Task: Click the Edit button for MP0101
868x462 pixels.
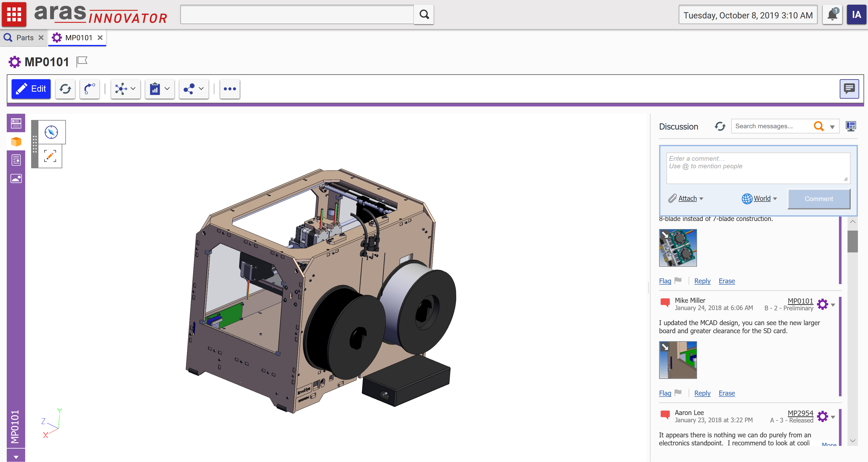Action: pos(31,89)
